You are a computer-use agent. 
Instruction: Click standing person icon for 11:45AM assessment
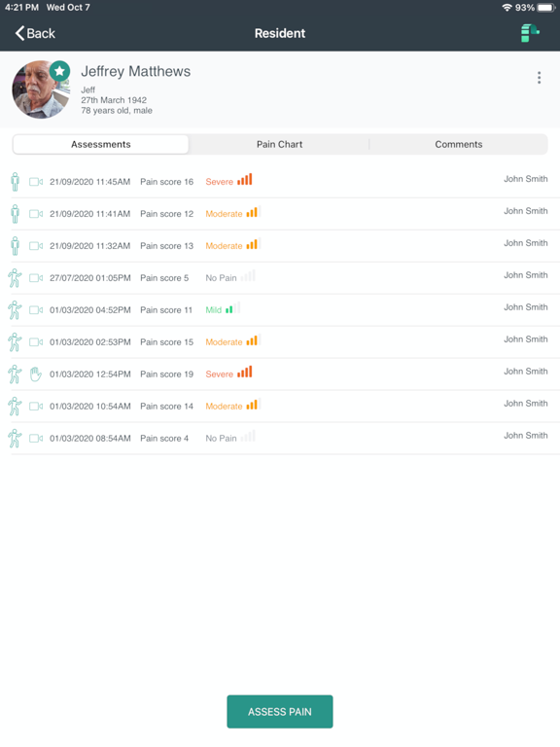coord(16,182)
